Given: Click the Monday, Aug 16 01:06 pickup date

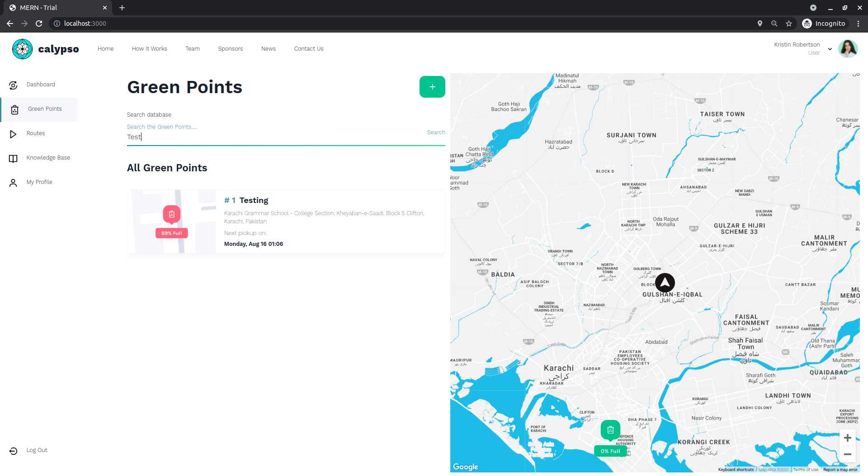Looking at the screenshot, I should pos(254,244).
